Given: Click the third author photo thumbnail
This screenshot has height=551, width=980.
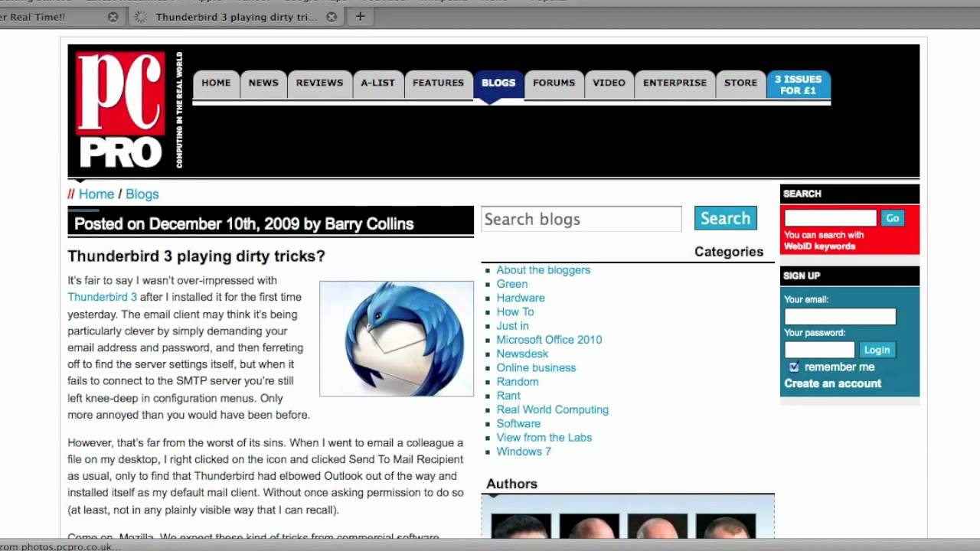Looking at the screenshot, I should [657, 527].
